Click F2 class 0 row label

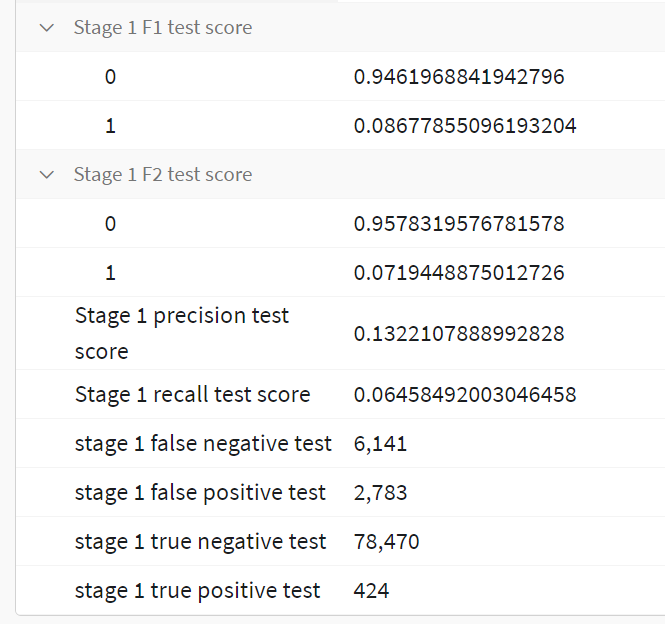pyautogui.click(x=110, y=224)
